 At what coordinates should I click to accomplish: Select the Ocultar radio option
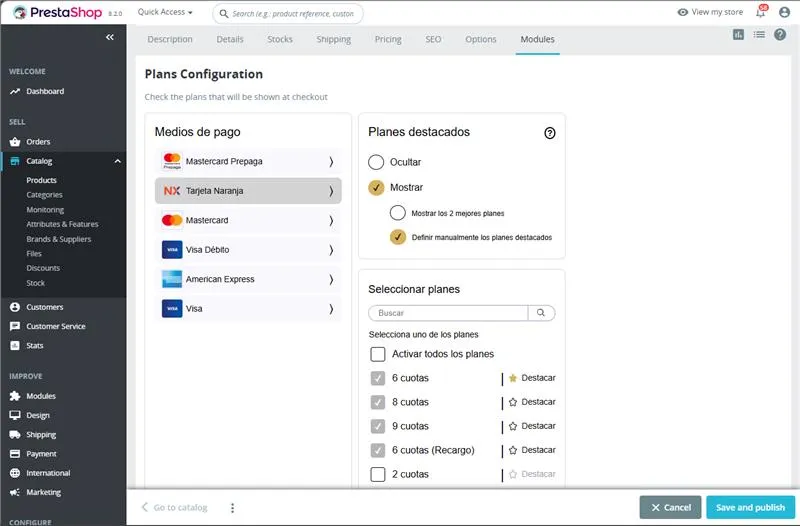(376, 162)
